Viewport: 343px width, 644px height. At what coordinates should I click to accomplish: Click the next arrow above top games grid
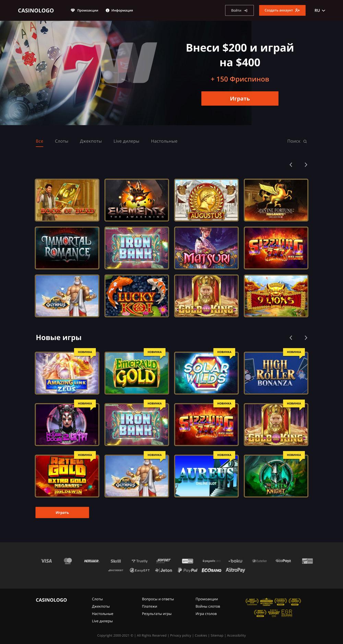306,165
